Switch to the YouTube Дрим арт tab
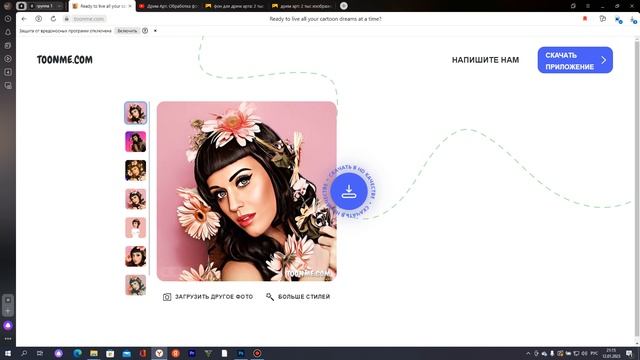Viewport: 640px width, 360px height. pos(169,6)
